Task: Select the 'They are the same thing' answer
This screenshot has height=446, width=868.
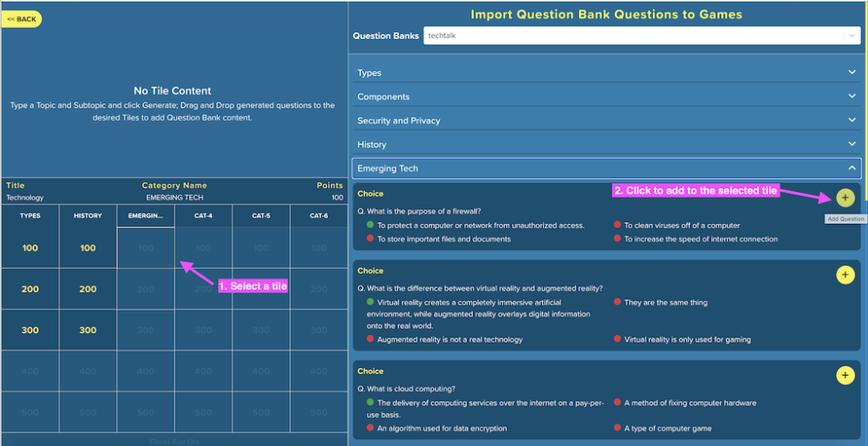Action: click(x=666, y=303)
